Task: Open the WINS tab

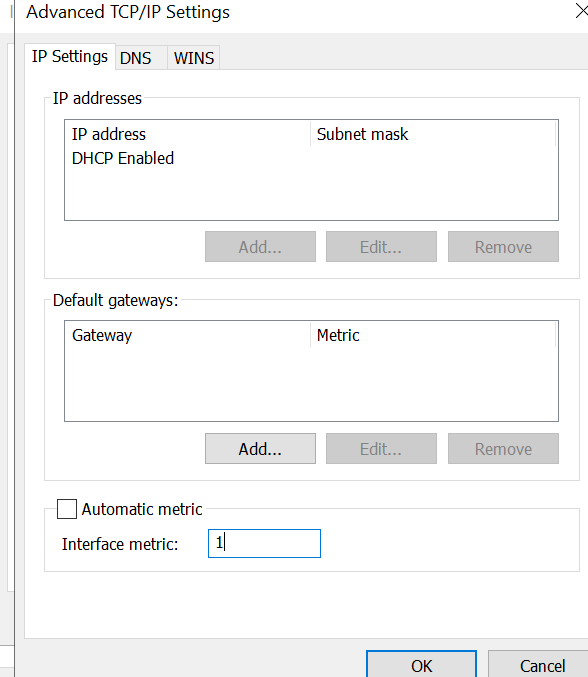Action: coord(193,58)
